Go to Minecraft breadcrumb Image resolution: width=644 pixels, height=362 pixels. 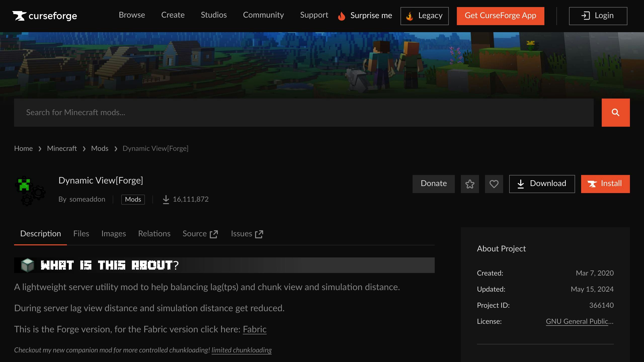(62, 149)
